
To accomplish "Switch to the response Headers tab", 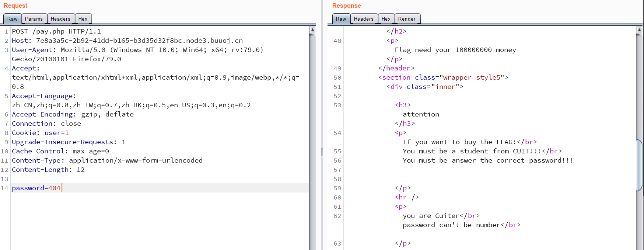I will click(364, 19).
